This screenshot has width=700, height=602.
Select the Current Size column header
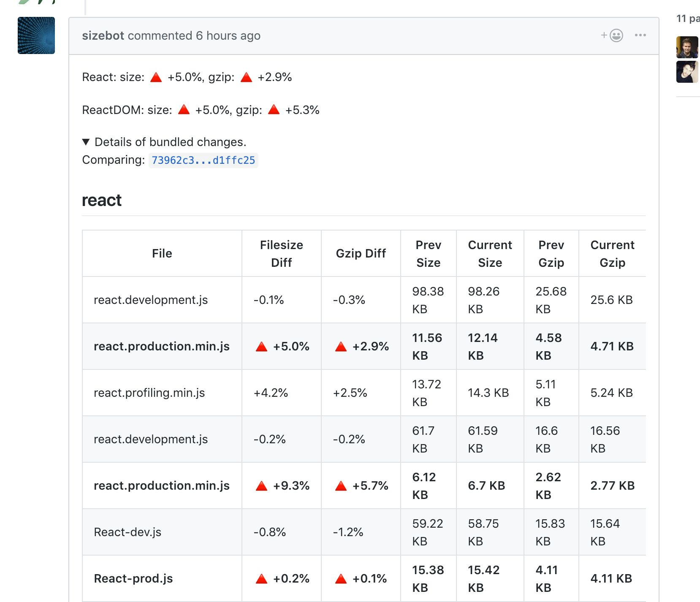coord(490,253)
